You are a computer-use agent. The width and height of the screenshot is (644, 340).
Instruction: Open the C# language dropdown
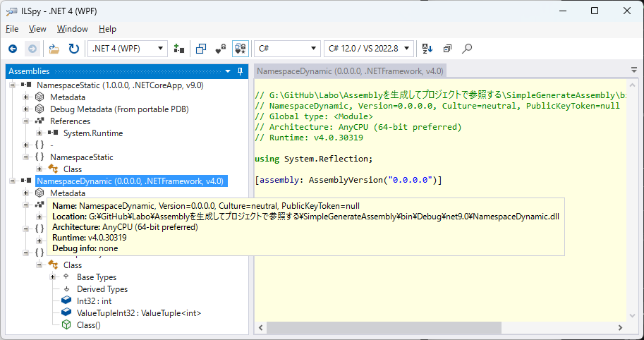[287, 49]
